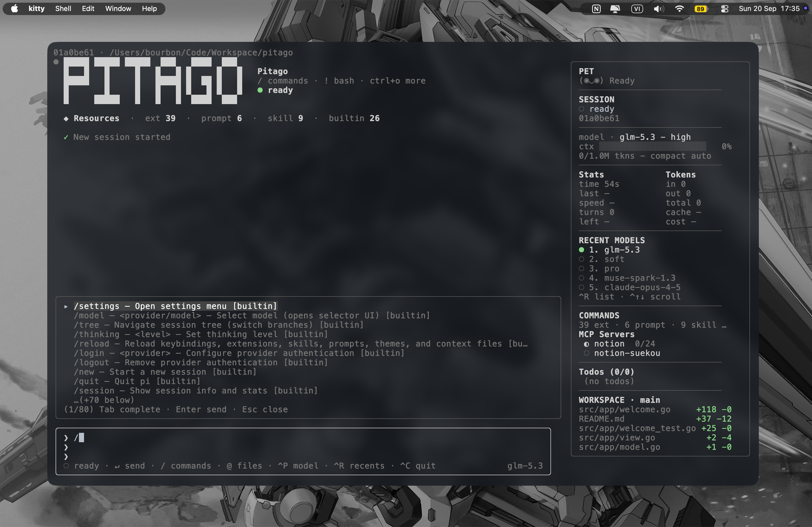Click the 'prompt 6' resource count
Screen dimensions: 812x527
click(222, 118)
